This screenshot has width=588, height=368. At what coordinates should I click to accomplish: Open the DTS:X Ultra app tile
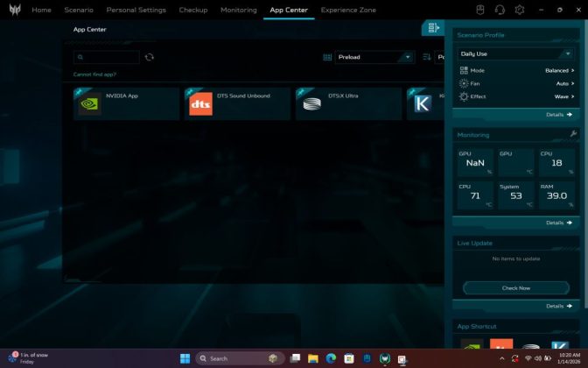(348, 103)
